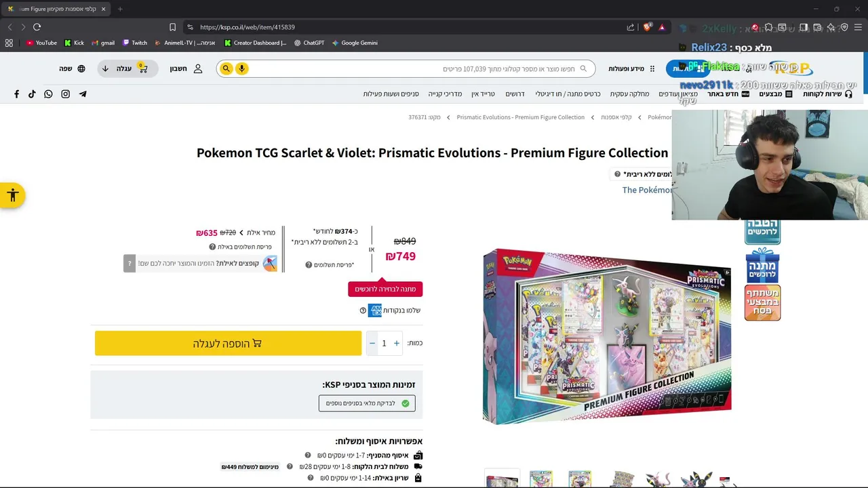
Task: Click the yellow search magnifier icon
Action: (226, 68)
